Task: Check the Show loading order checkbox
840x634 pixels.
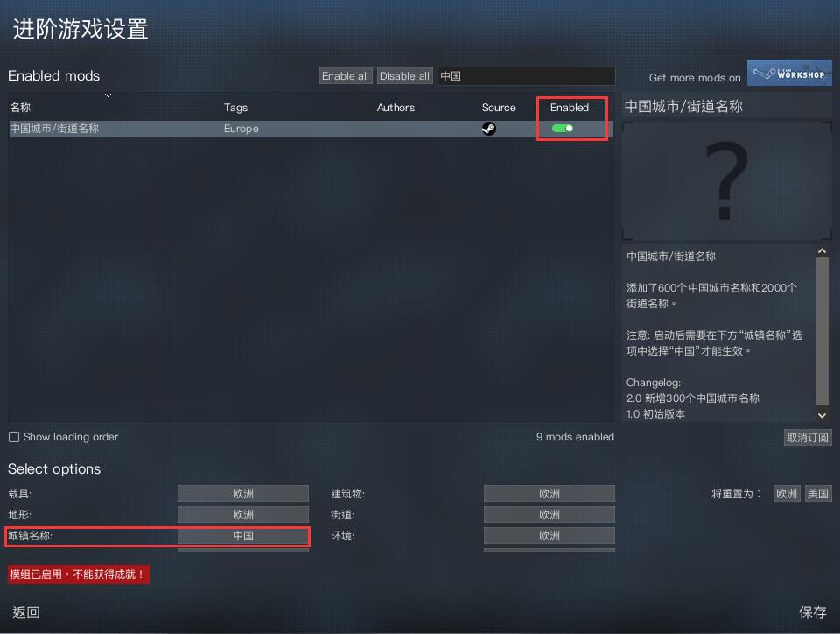Action: point(14,437)
